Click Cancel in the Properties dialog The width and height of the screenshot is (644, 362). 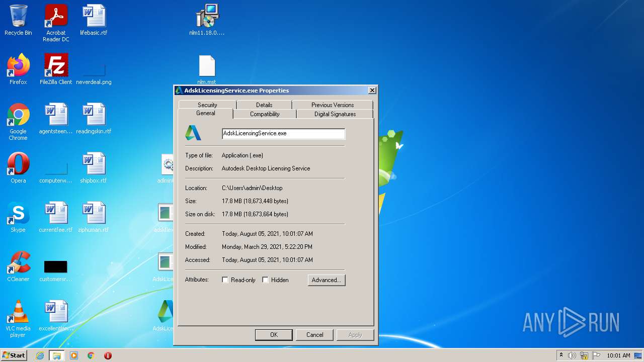click(x=315, y=335)
